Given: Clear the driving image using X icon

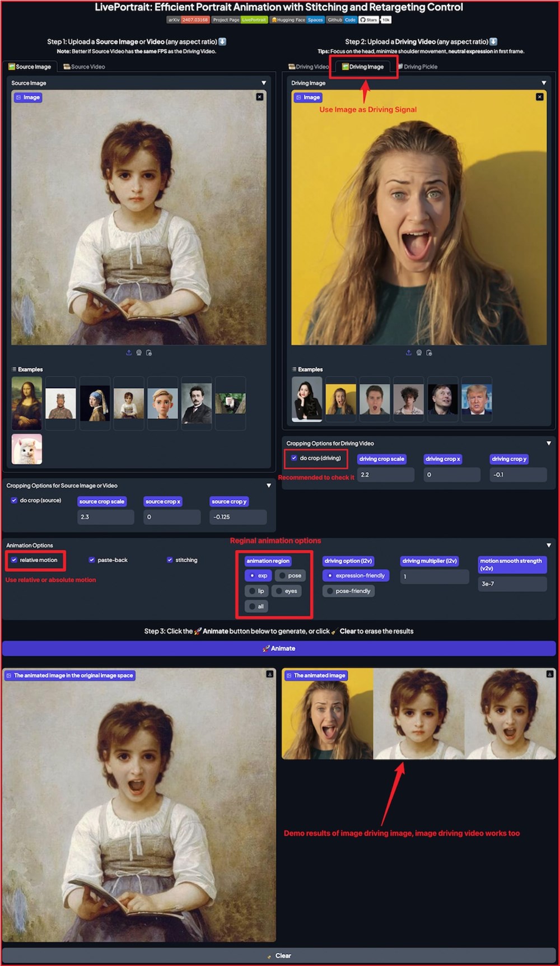Looking at the screenshot, I should pos(539,97).
